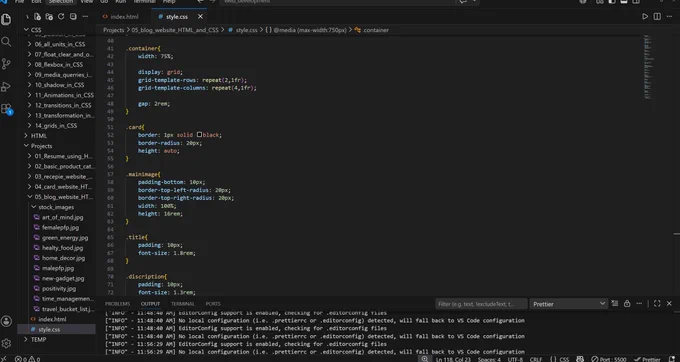Open the Accounts menu icon

pyautogui.click(x=6, y=321)
